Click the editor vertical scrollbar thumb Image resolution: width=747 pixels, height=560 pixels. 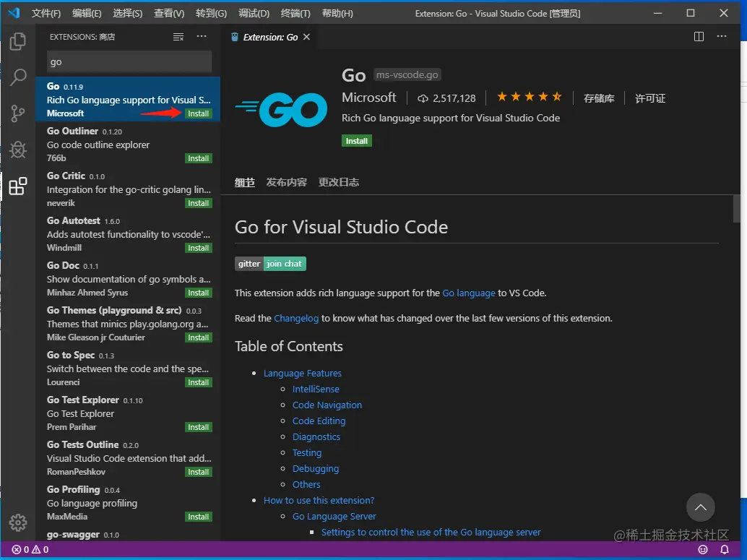(738, 208)
